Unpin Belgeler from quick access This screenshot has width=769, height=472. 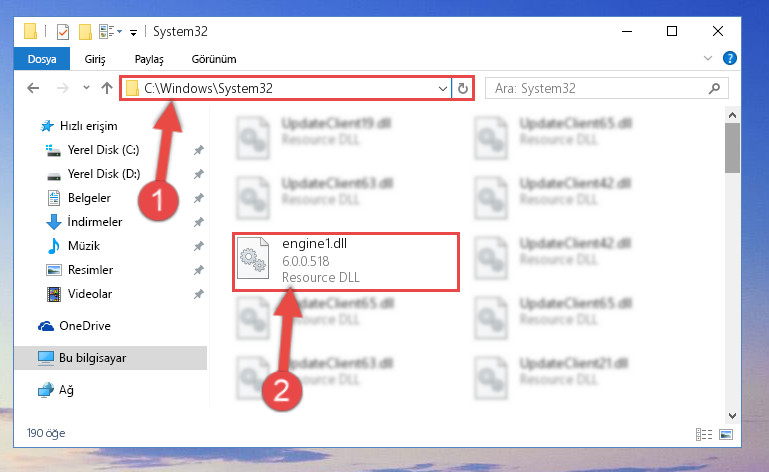click(x=198, y=198)
